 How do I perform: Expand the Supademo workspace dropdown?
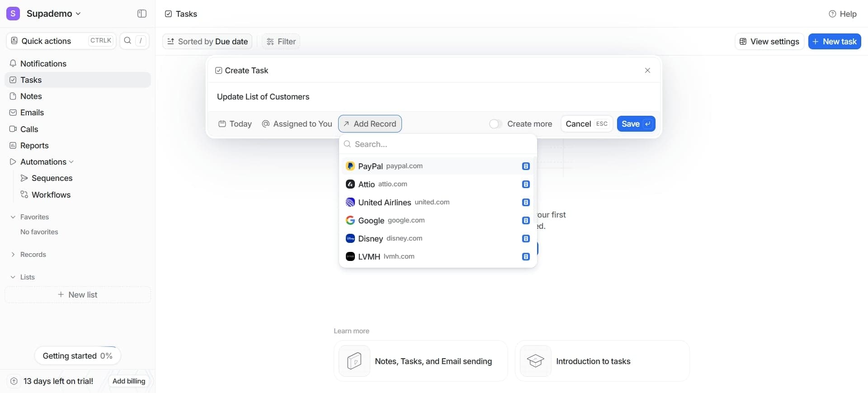pos(78,14)
